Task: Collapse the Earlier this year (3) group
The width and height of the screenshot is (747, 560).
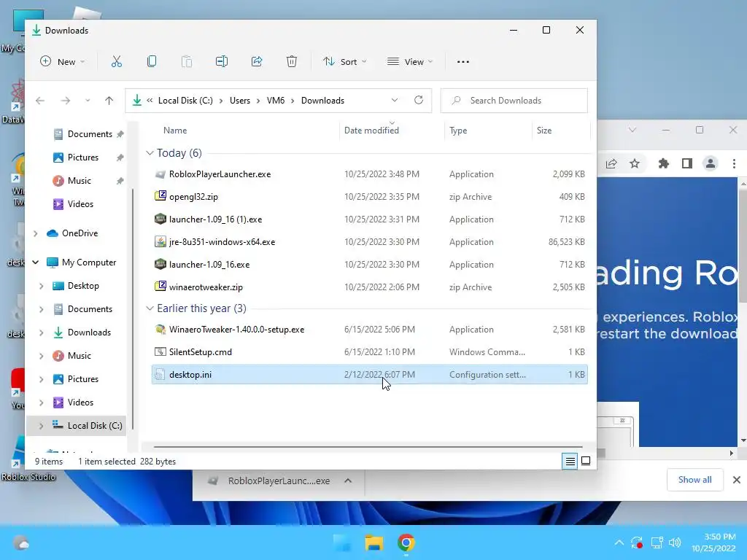Action: (150, 308)
